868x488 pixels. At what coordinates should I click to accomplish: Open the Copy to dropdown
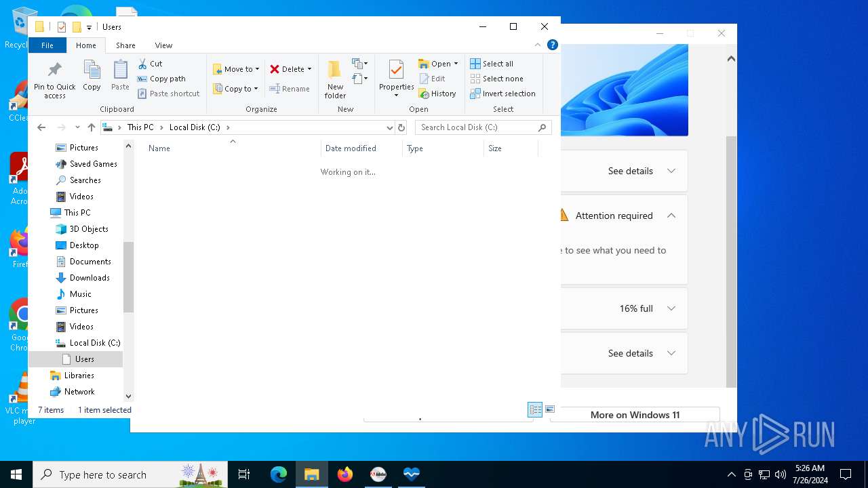(x=235, y=89)
